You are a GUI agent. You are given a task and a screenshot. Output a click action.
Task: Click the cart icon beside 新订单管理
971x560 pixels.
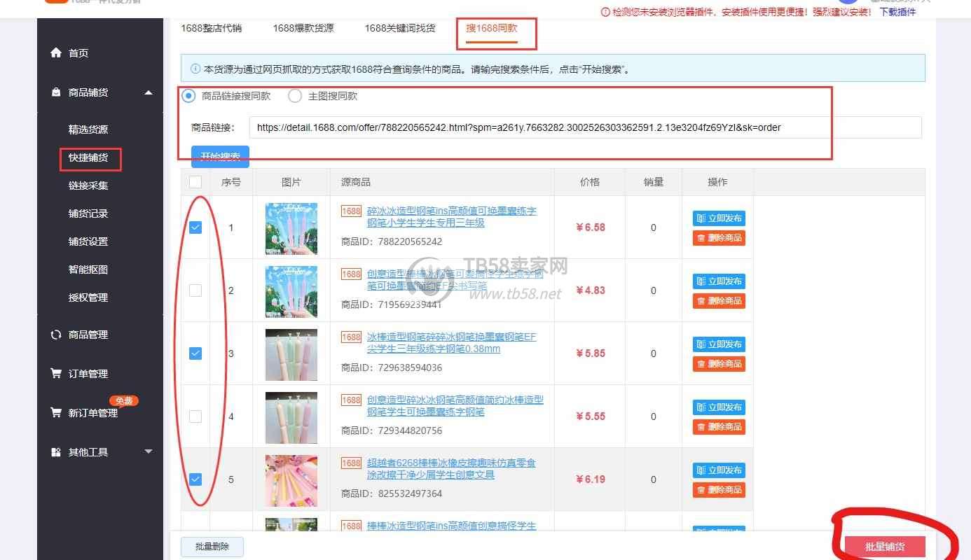click(x=56, y=413)
